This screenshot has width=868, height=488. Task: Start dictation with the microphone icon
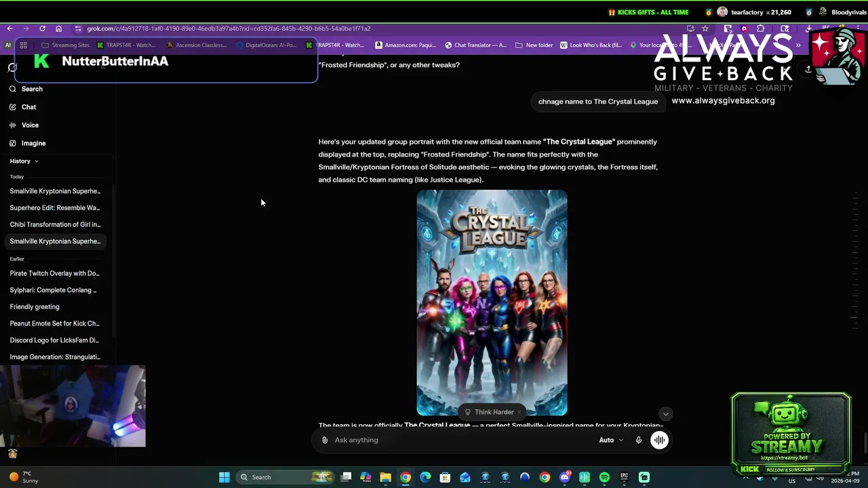coord(639,441)
